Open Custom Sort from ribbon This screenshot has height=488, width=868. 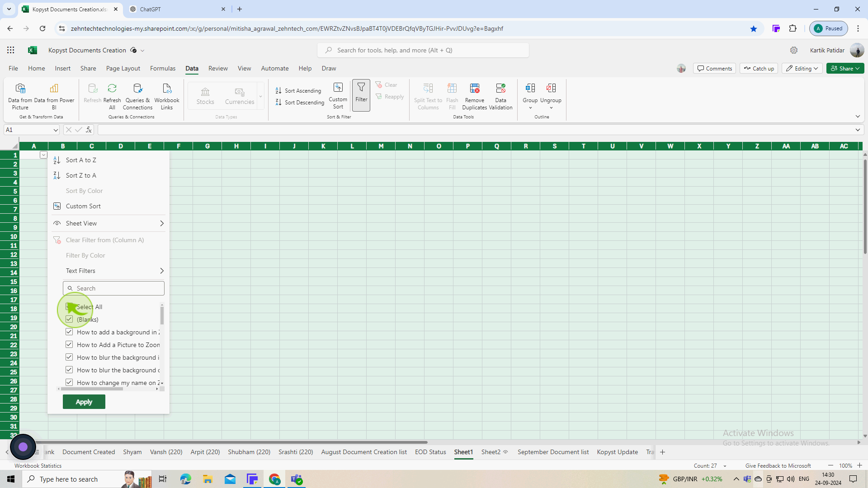[x=338, y=96]
